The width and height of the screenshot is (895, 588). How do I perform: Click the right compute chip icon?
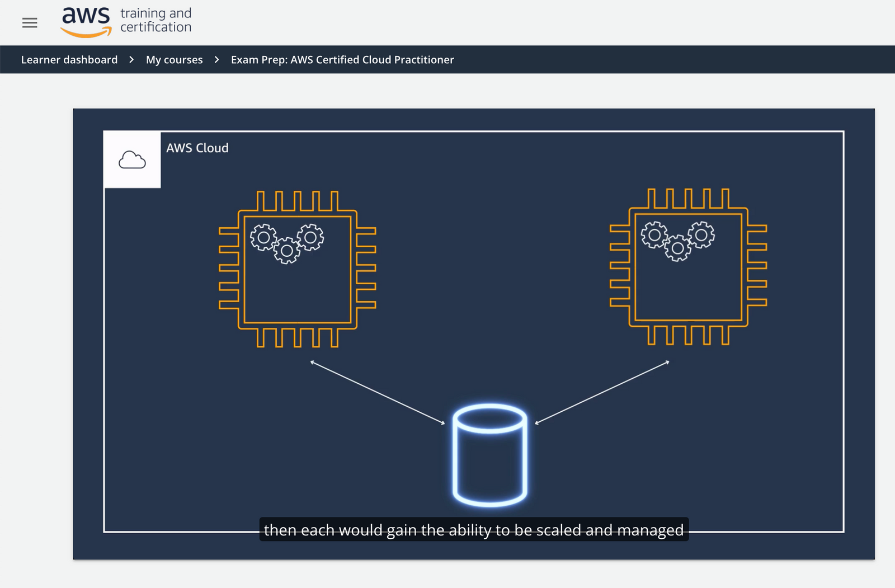(688, 267)
